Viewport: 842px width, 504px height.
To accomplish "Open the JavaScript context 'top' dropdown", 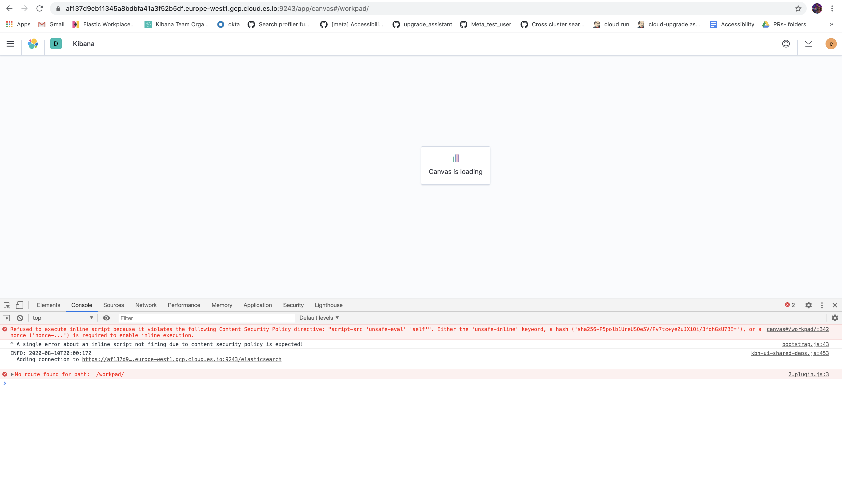I will (x=63, y=318).
